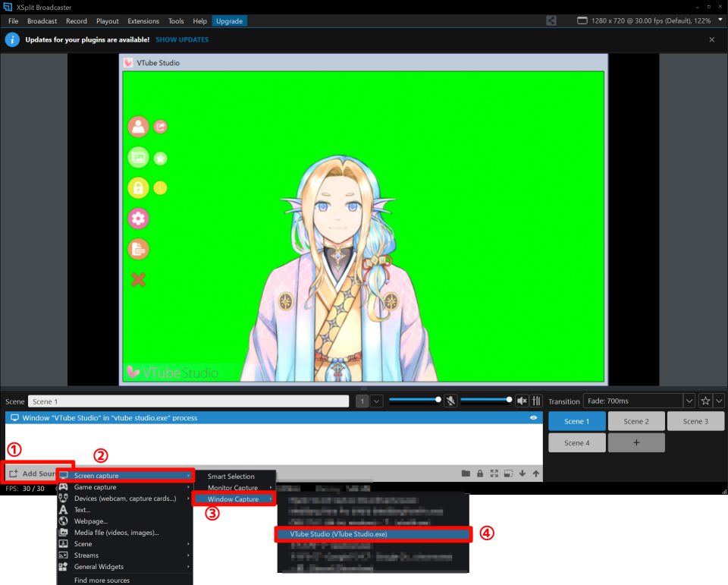Toggle the speaker mute icon
The height and width of the screenshot is (585, 728).
(522, 401)
